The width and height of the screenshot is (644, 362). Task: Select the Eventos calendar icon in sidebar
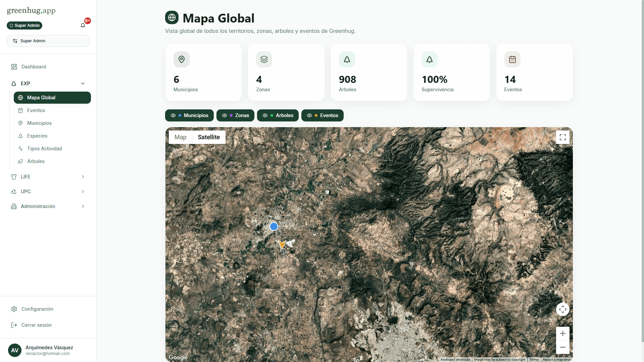pos(20,110)
